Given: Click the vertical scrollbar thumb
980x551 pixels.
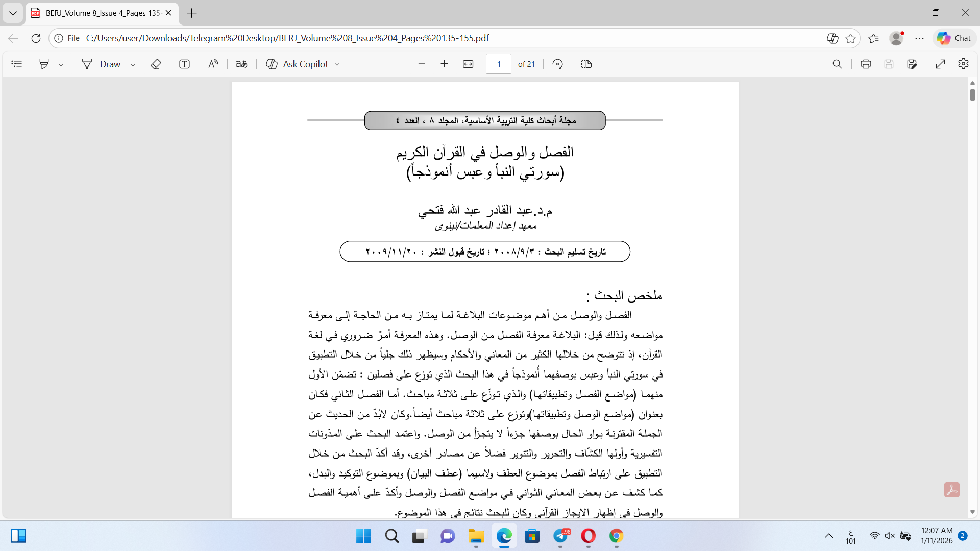Looking at the screenshot, I should 972,94.
